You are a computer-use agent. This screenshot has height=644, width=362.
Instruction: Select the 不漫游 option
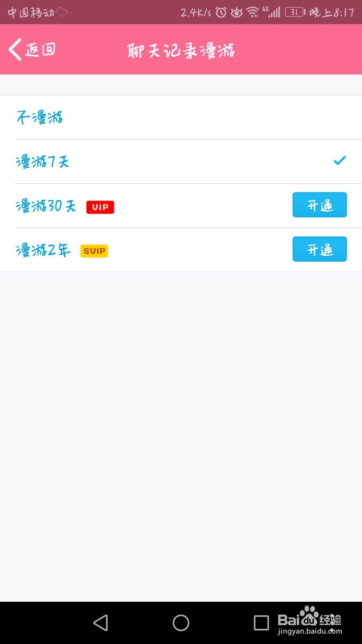(40, 118)
